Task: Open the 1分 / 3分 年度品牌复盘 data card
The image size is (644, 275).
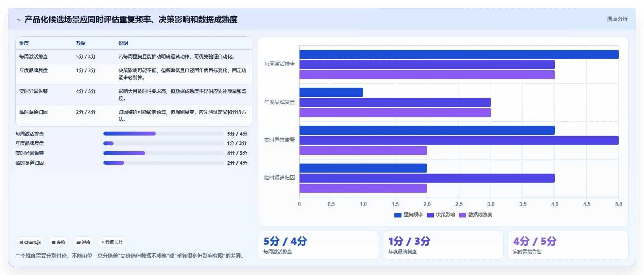Action: 443,245
